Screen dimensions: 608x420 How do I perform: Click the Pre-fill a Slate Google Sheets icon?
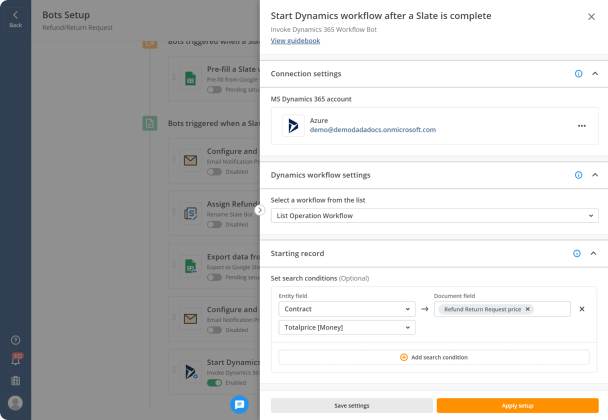coord(190,79)
